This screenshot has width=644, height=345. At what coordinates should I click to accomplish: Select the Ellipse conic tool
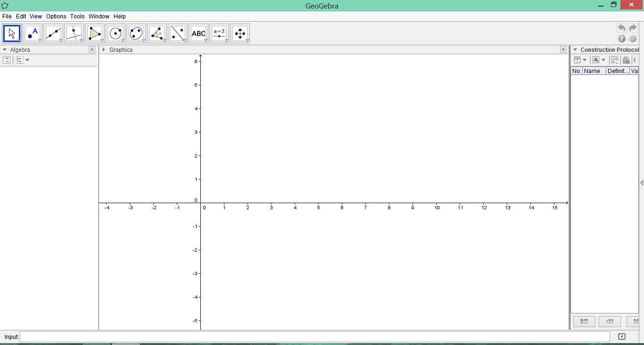click(x=136, y=33)
